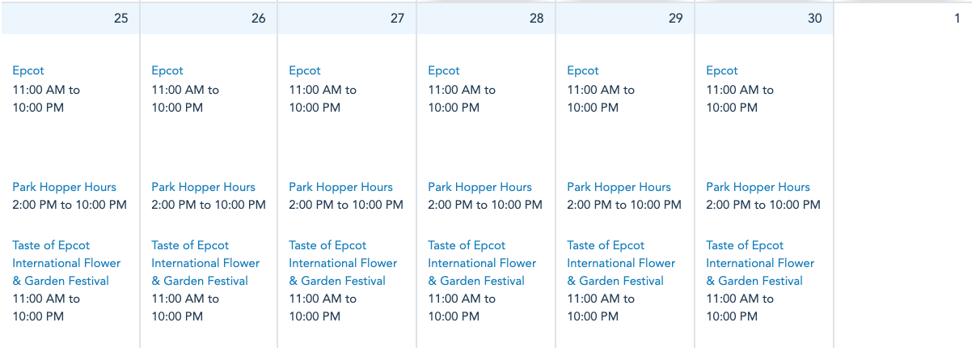Click Flower & Garden Festival link on the 29th
The image size is (980, 348).
tap(621, 263)
